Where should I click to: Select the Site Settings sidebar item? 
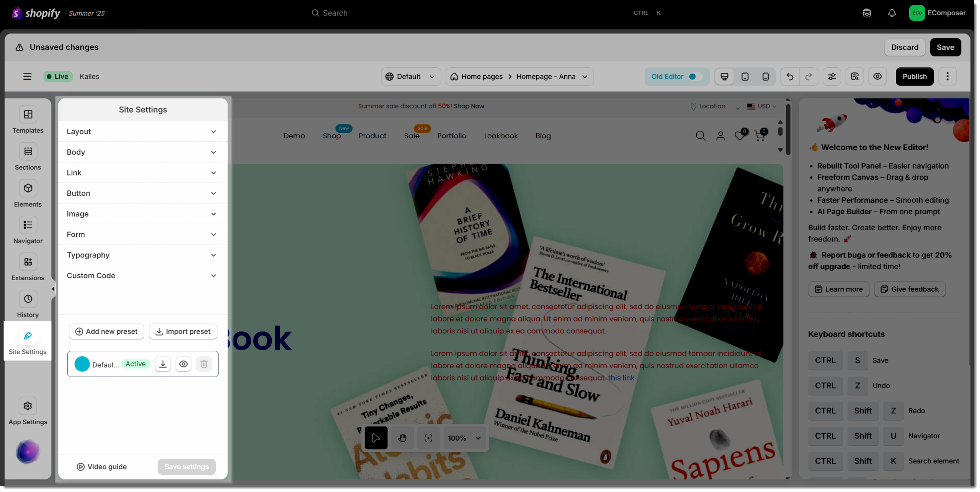tap(28, 341)
